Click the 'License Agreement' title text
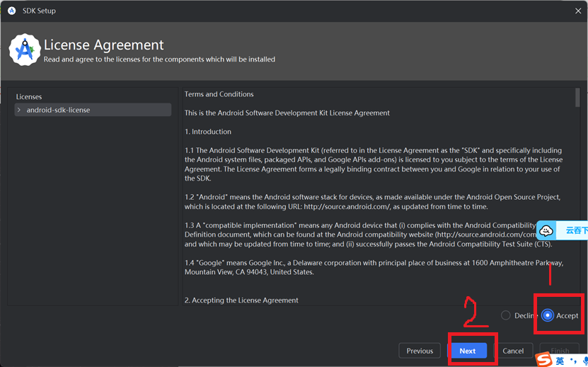 [104, 45]
